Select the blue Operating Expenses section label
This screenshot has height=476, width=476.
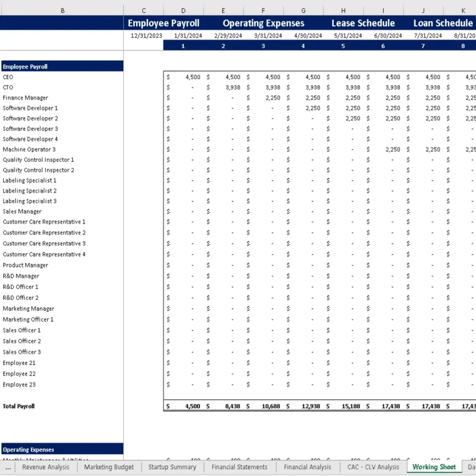coord(62,449)
